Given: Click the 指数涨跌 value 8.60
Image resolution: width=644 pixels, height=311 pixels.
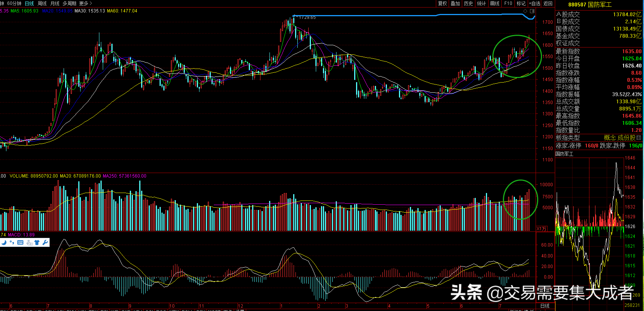Looking at the screenshot, I should tap(636, 73).
